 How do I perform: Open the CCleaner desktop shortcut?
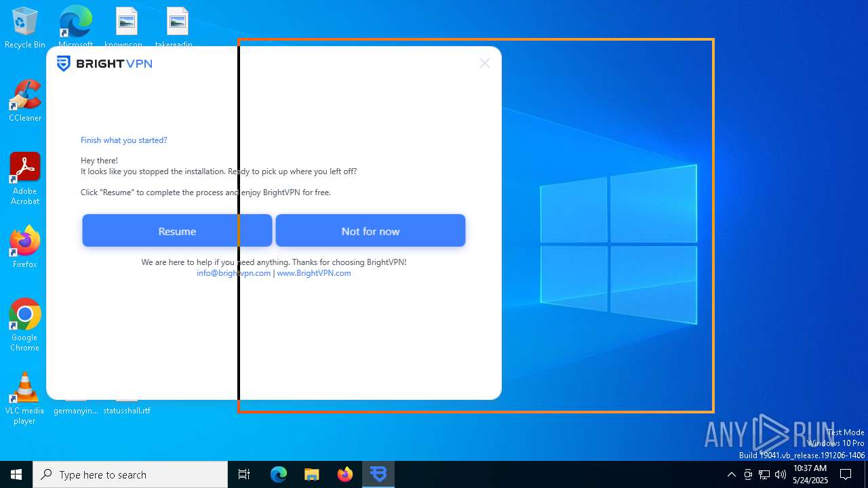25,101
